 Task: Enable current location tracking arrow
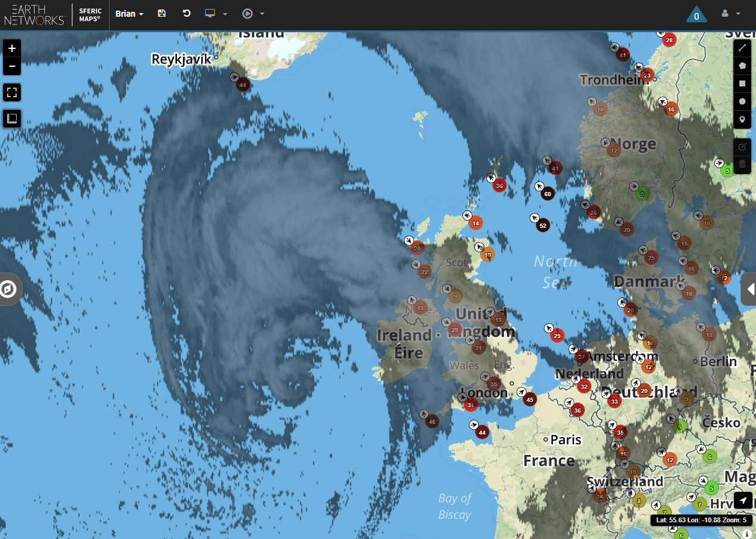pyautogui.click(x=742, y=500)
